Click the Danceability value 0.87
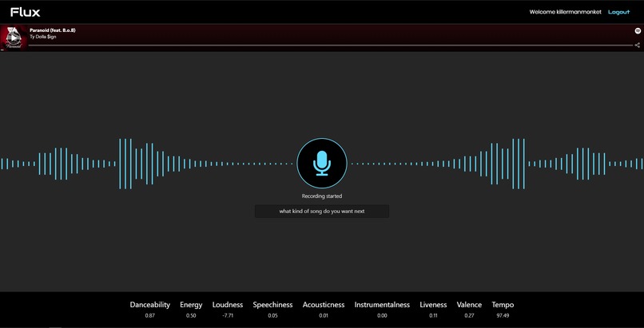Screen dimensions: 644x328 tap(150, 316)
